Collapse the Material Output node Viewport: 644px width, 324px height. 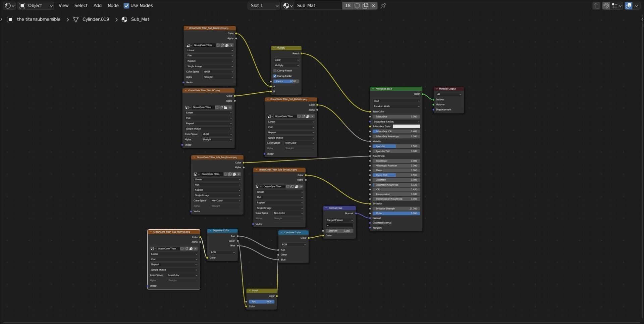pos(436,89)
